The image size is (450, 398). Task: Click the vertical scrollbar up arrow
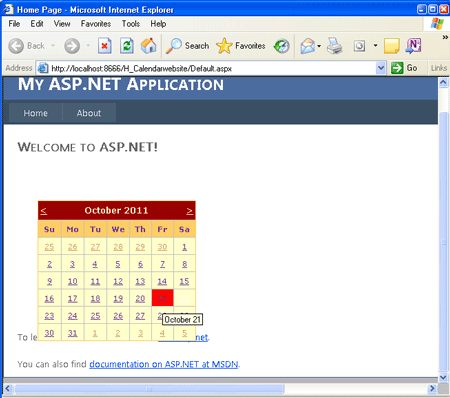(x=443, y=82)
